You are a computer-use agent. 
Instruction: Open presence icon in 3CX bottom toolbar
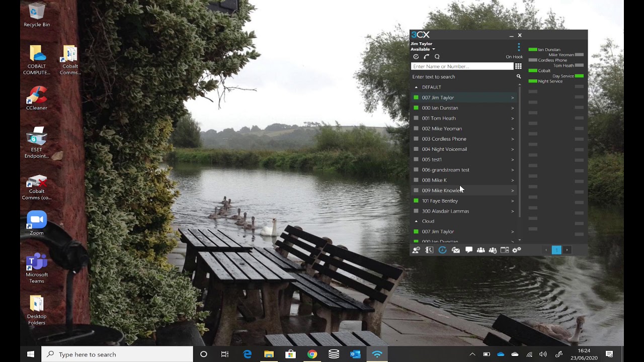416,250
